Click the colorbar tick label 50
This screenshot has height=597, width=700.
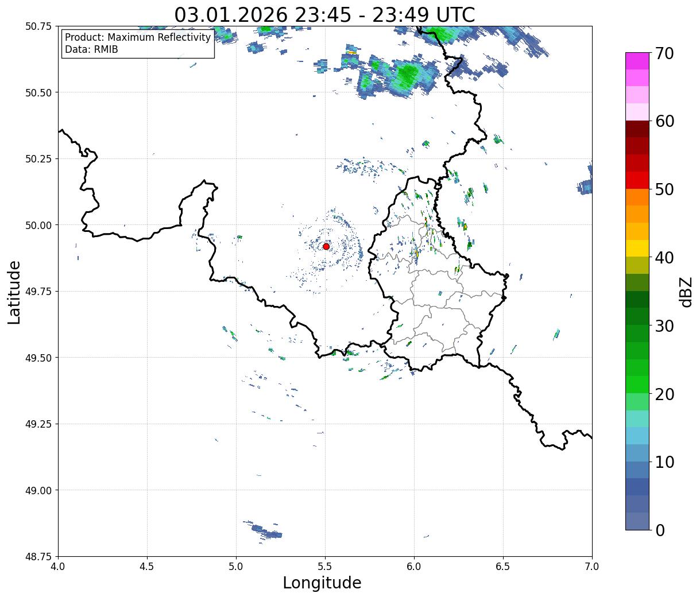click(664, 189)
